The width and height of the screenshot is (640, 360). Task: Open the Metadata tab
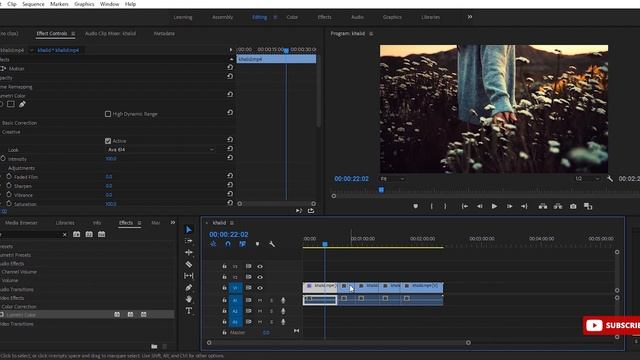pos(164,33)
